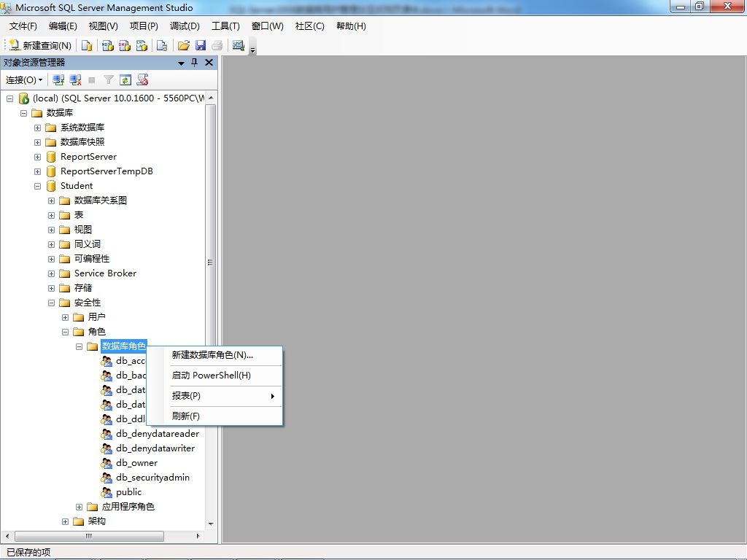Open the 视图(V) menu
The image size is (747, 560).
[104, 26]
